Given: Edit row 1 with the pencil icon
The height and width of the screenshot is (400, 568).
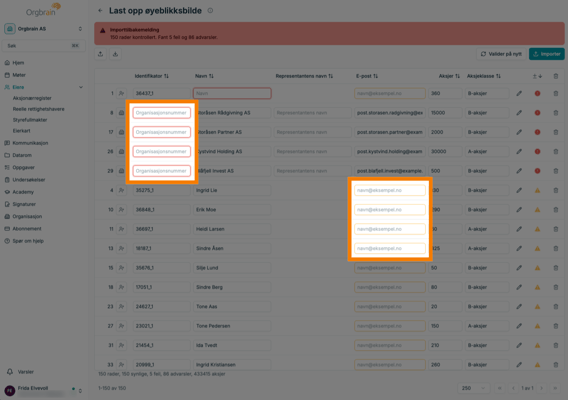Looking at the screenshot, I should coord(519,93).
